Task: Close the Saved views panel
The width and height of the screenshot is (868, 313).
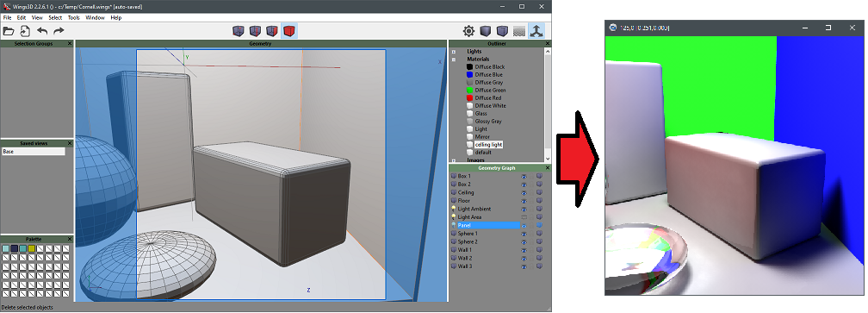Action: (x=70, y=143)
